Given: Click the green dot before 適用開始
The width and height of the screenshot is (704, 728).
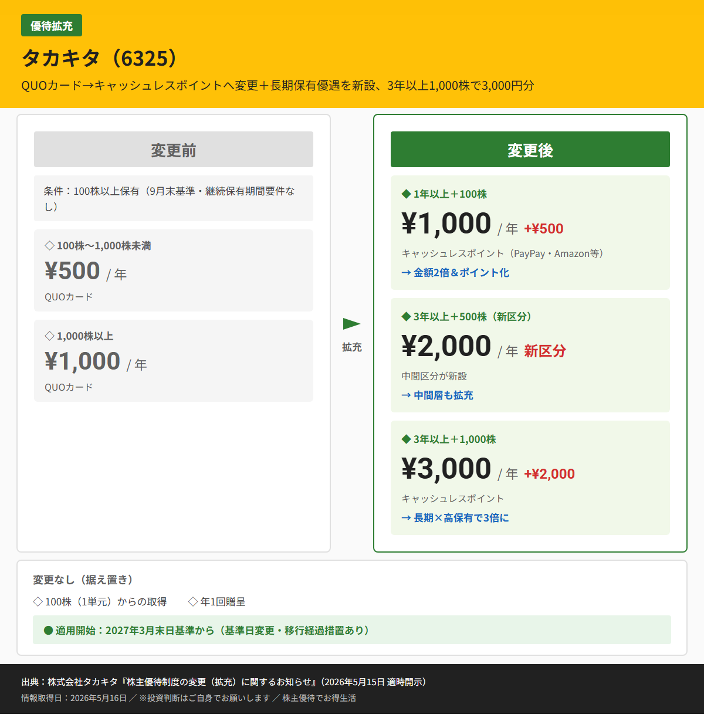Looking at the screenshot, I should [x=49, y=631].
